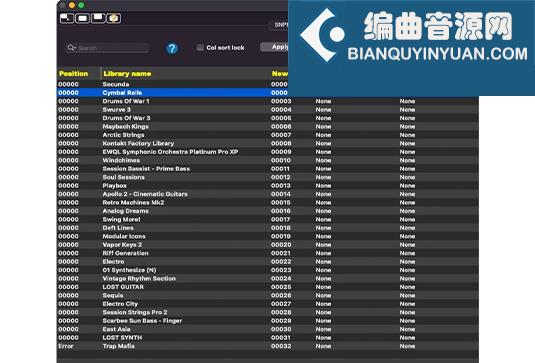The width and height of the screenshot is (535, 363).
Task: Click the toolbar icon with dark corner square
Action: (67, 18)
